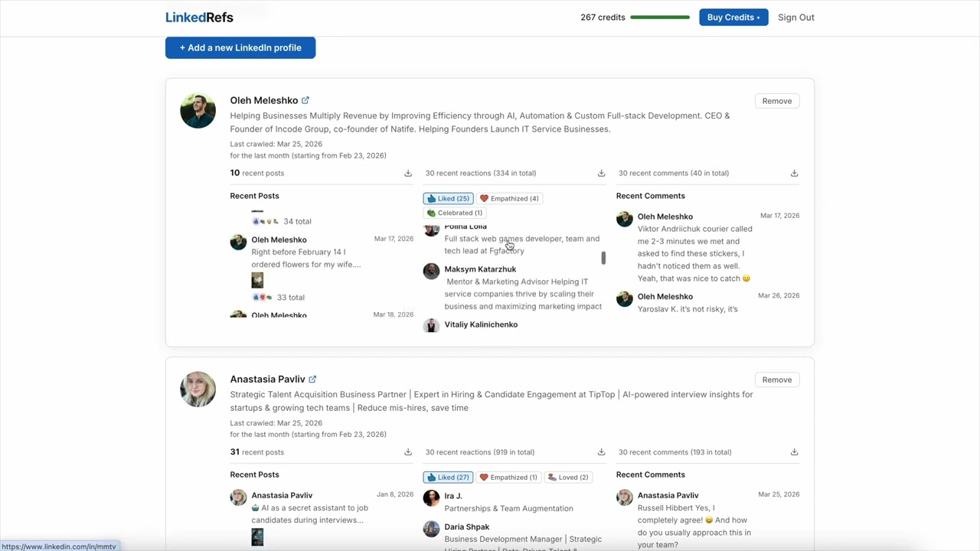Filter Oleh's reactions by Empathized (4)
Viewport: 980px width, 551px height.
point(509,198)
